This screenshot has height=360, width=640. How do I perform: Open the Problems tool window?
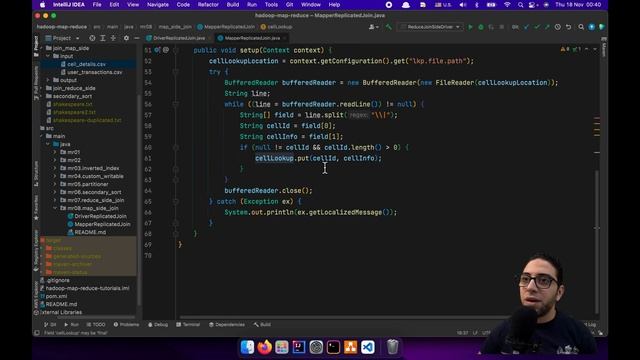coord(126,325)
